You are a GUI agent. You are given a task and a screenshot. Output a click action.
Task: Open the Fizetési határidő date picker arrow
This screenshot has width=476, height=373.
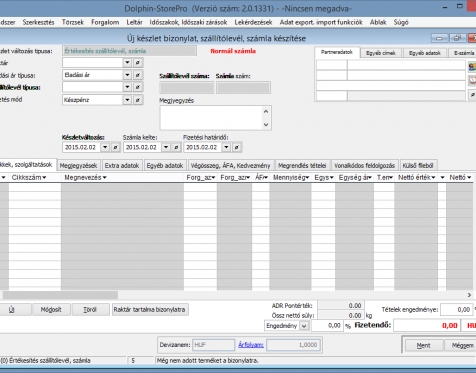point(226,147)
